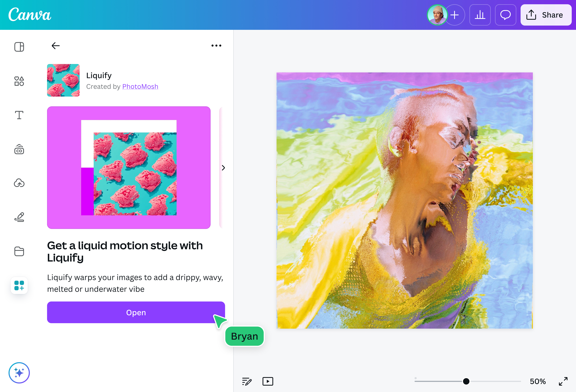Viewport: 576px width, 392px height.
Task: Click the 'Get a liquid motion style' heading
Action: [125, 252]
